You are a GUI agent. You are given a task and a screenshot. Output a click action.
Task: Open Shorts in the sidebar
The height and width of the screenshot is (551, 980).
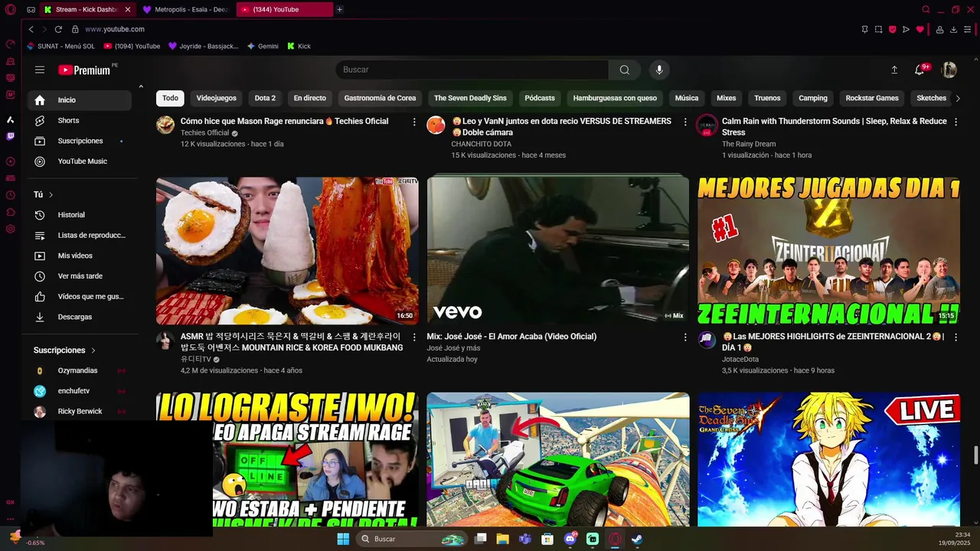[x=80, y=121]
